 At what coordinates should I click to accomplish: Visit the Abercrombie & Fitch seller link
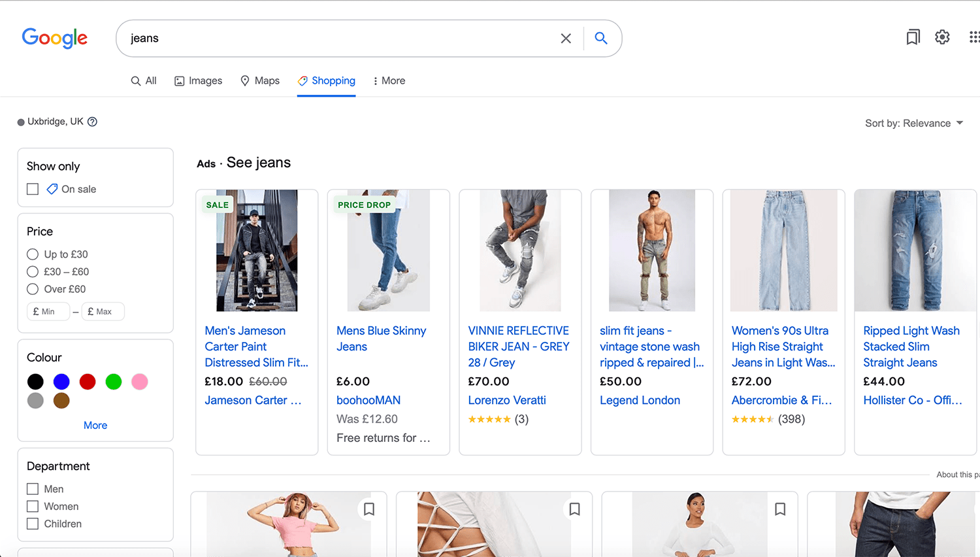point(781,400)
